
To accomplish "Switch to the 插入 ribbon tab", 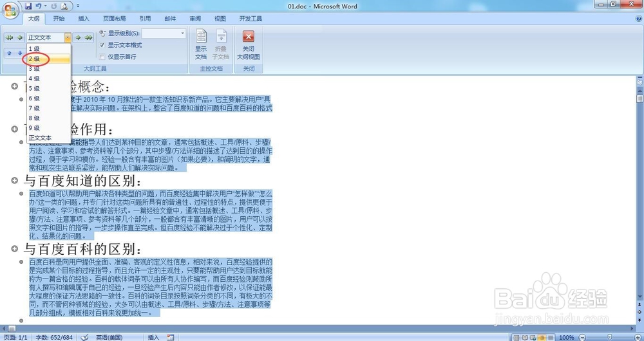I will (x=84, y=19).
